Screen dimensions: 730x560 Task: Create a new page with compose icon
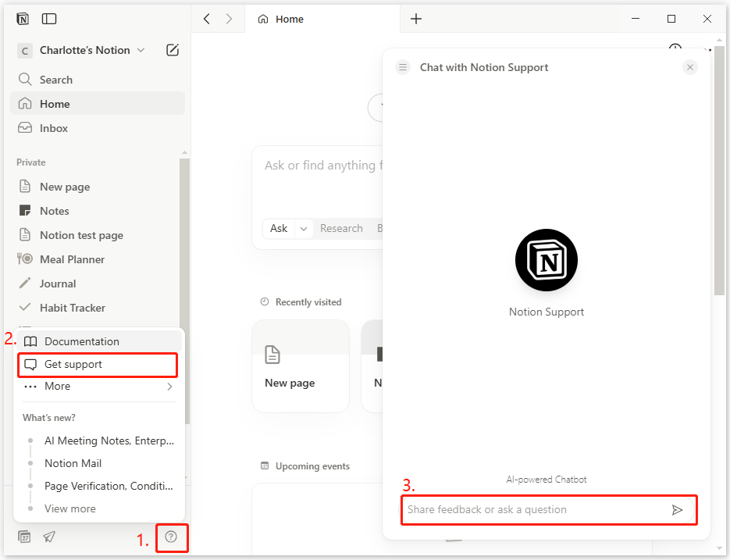coord(173,50)
